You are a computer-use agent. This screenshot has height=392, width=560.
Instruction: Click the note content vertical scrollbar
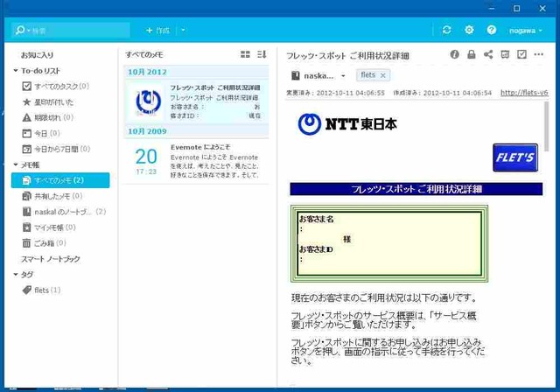coord(546,126)
